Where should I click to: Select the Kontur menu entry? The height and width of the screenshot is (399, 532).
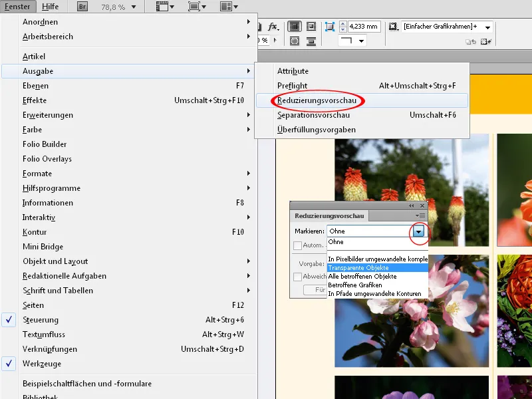click(x=129, y=231)
